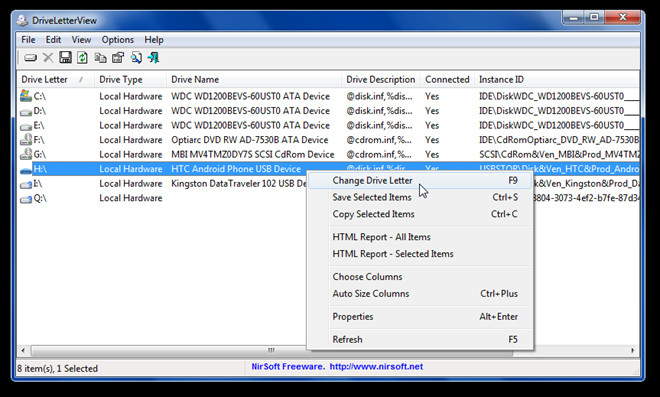This screenshot has height=397, width=660.
Task: Open the Edit menu
Action: coord(53,40)
